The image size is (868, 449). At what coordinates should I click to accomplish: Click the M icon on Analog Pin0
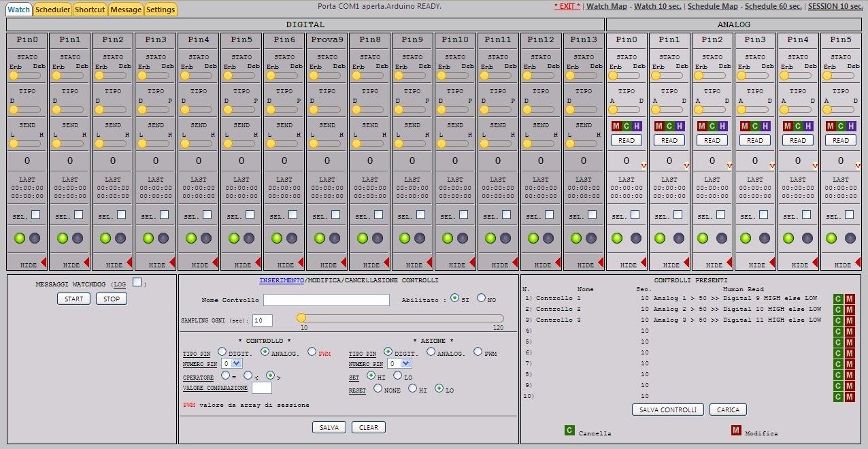click(x=618, y=126)
